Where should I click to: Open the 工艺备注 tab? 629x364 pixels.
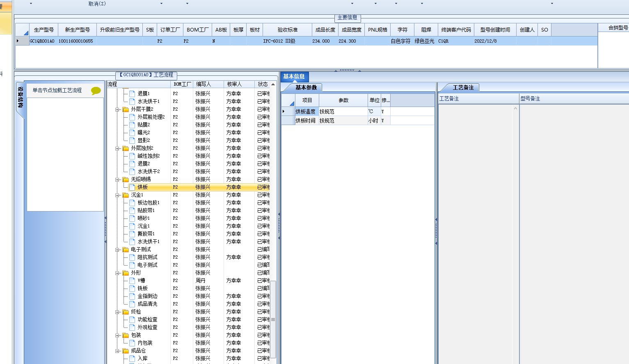tap(463, 88)
